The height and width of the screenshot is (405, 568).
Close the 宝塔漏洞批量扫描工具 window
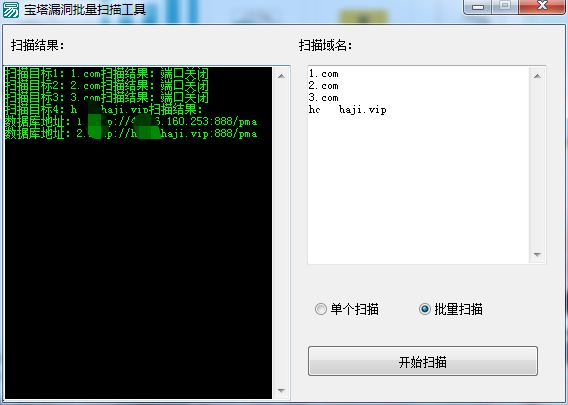tap(542, 6)
